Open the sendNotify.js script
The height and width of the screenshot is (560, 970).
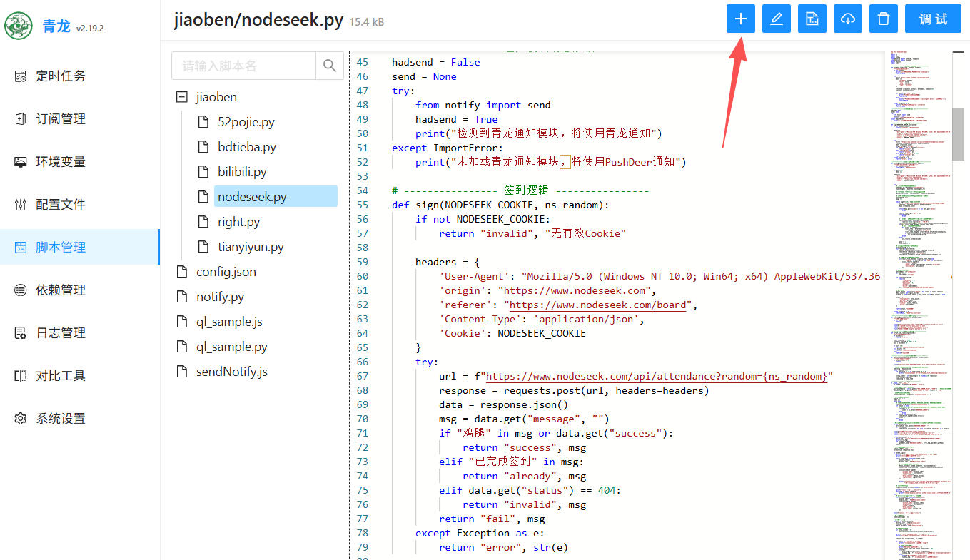tap(231, 372)
